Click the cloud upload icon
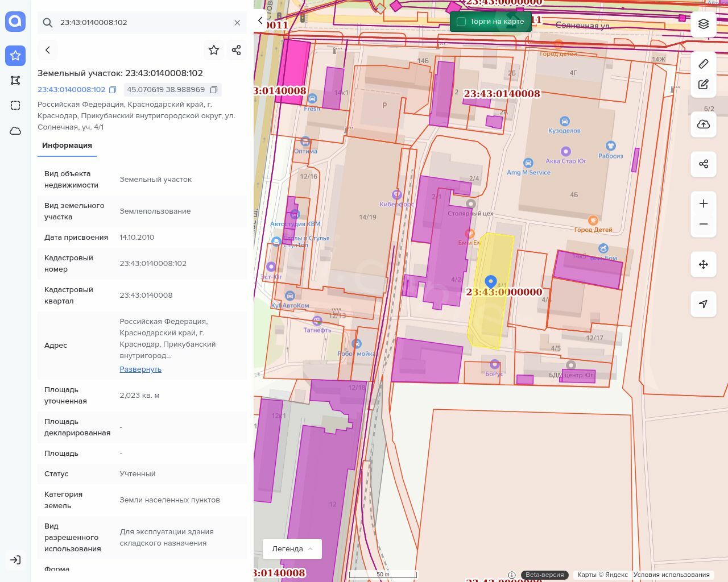Image resolution: width=728 pixels, height=582 pixels. 704,124
